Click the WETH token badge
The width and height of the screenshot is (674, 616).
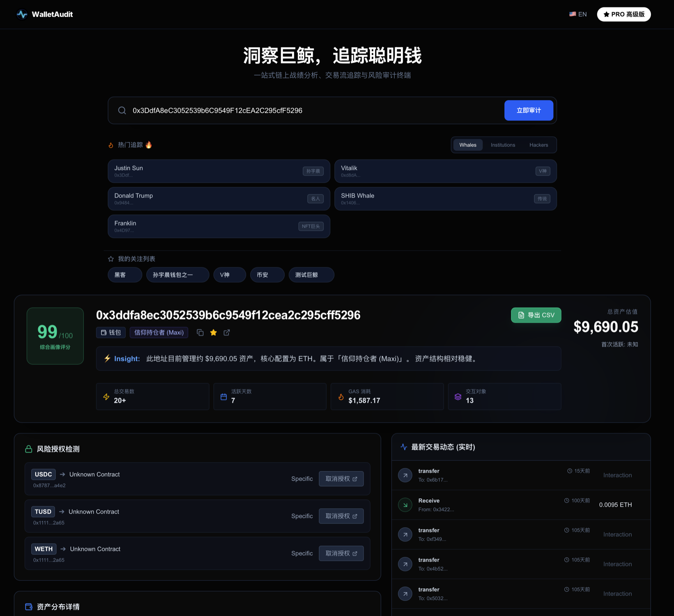click(x=44, y=549)
